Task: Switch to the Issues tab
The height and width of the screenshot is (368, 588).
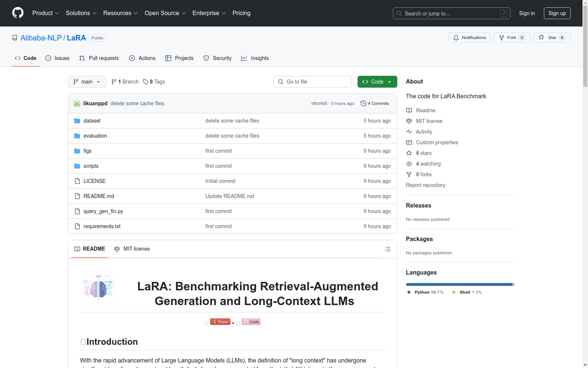Action: 57,58
